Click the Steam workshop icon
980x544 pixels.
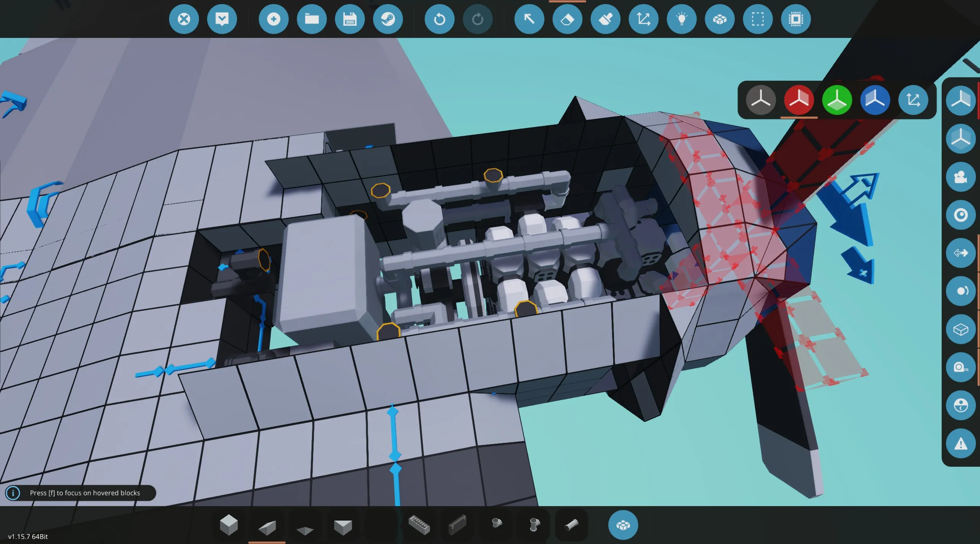point(388,19)
